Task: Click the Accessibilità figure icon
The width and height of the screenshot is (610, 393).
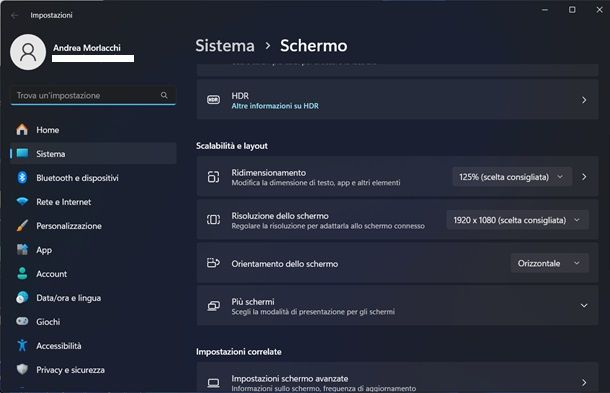Action: [22, 346]
